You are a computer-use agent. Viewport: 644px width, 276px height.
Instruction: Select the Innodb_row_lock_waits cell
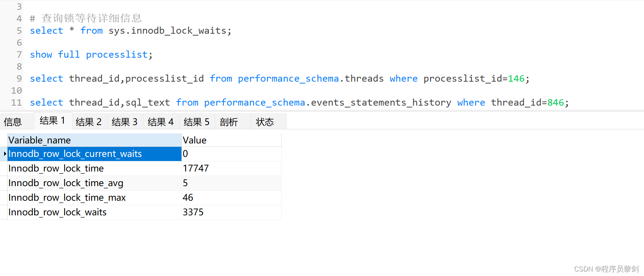click(95, 212)
